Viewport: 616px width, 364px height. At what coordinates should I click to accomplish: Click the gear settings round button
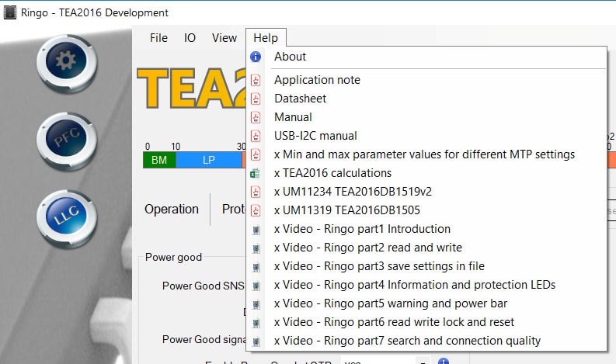(x=68, y=60)
